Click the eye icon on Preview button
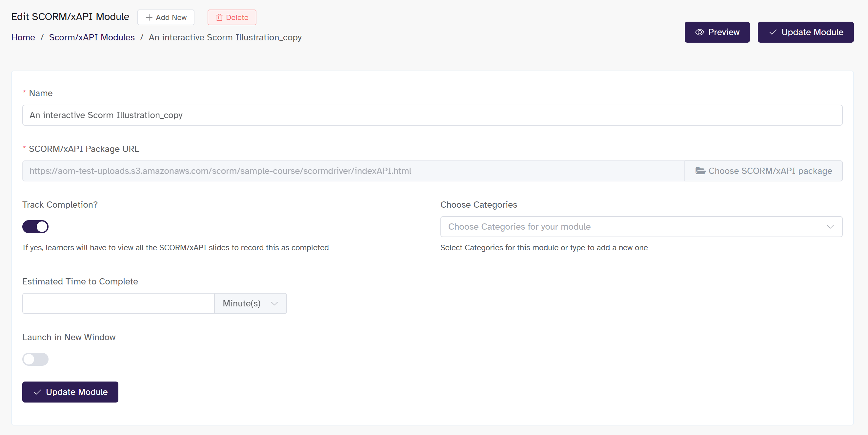Screen dimensions: 868x435 (x=699, y=32)
